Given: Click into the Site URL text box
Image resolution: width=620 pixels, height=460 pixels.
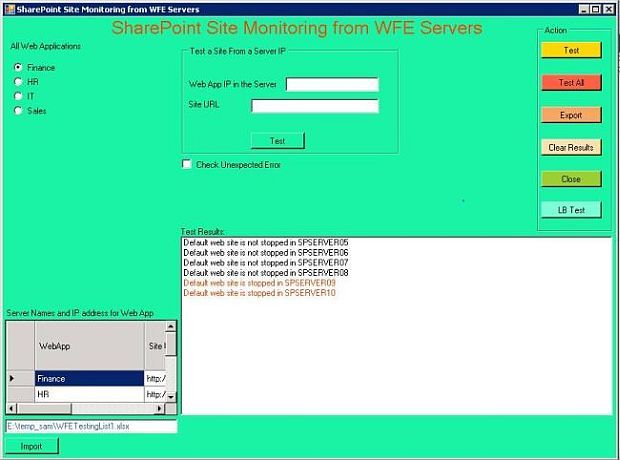Looking at the screenshot, I should [315, 106].
